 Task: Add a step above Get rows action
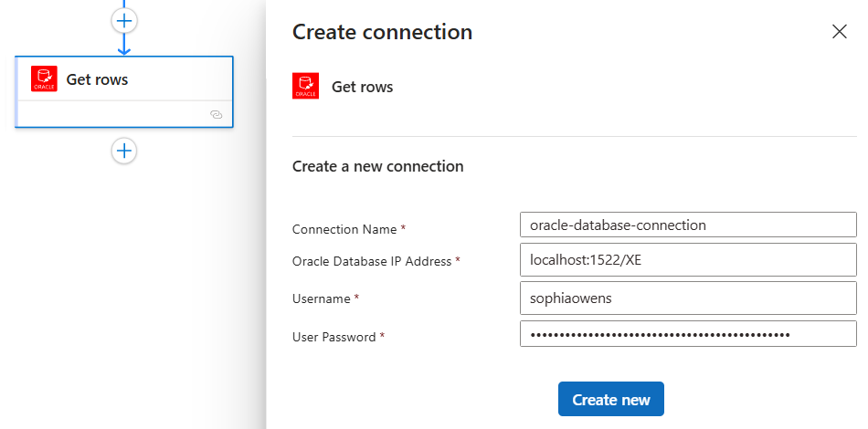click(x=124, y=21)
